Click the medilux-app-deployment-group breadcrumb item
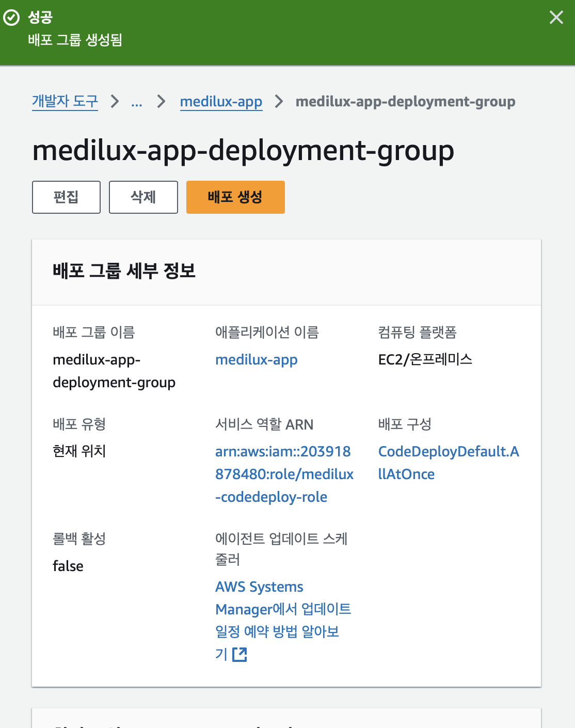The width and height of the screenshot is (575, 728). pos(405,101)
